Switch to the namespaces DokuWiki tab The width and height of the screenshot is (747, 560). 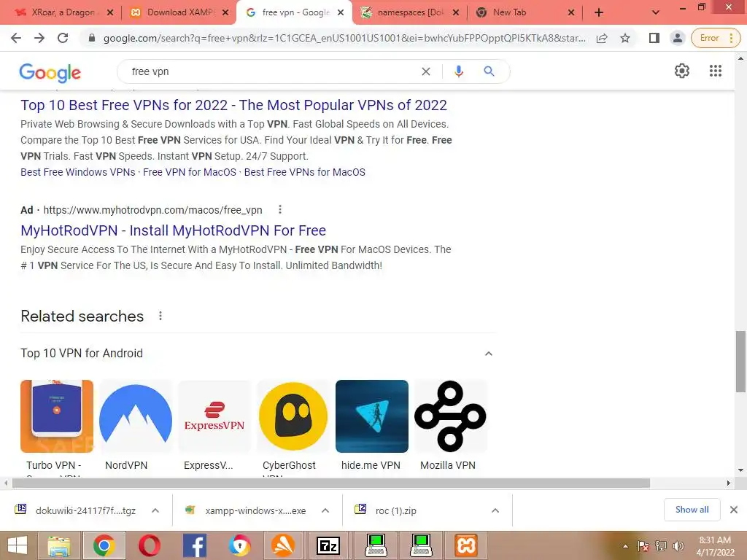(410, 12)
